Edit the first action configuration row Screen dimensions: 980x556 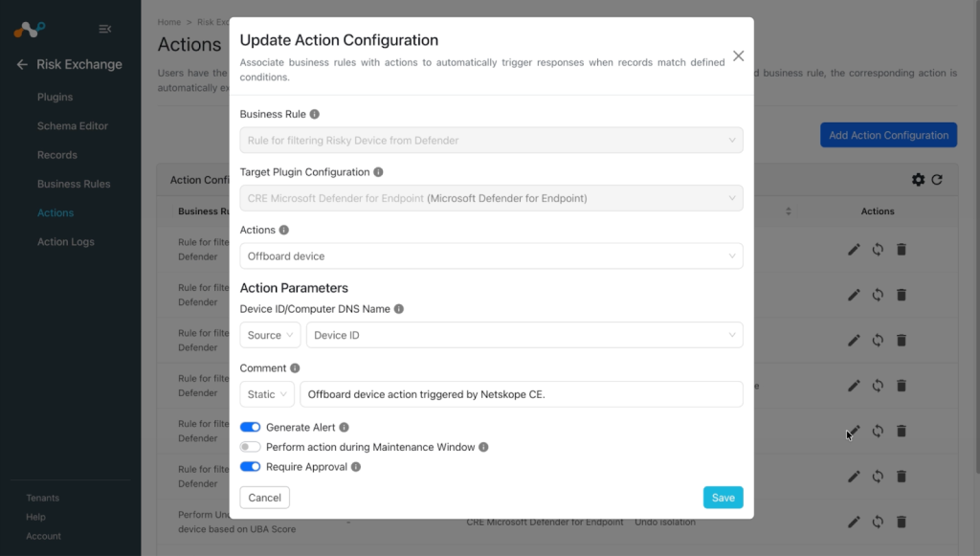click(x=854, y=249)
